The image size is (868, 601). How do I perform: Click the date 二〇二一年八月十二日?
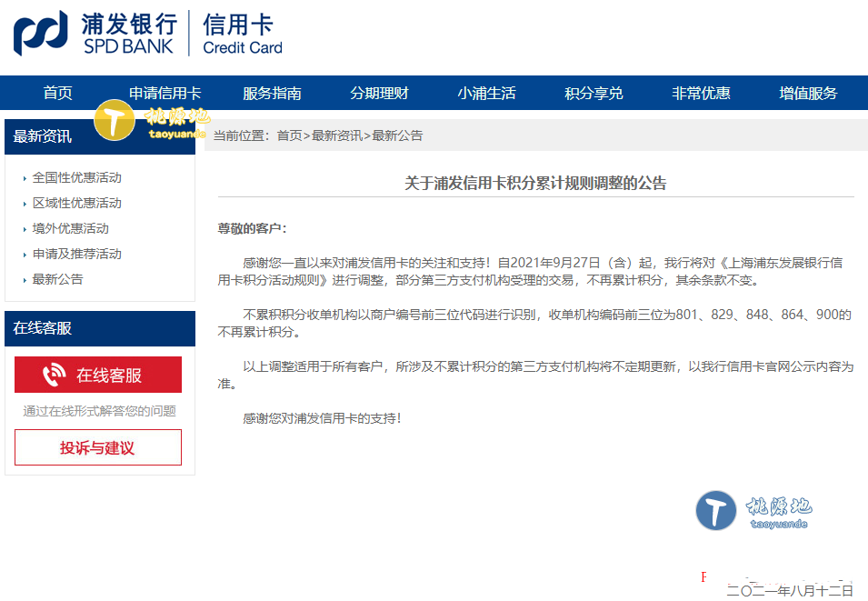(x=790, y=591)
